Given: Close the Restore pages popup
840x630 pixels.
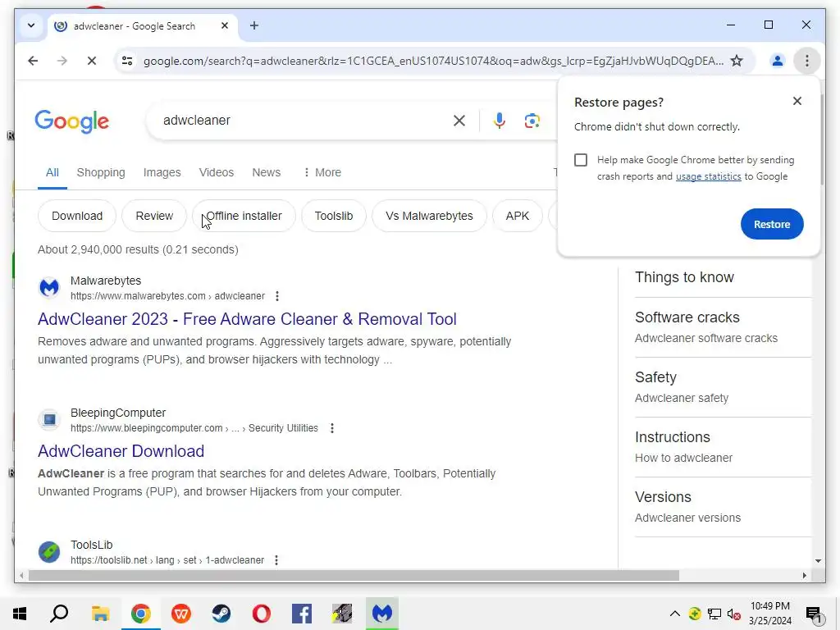Looking at the screenshot, I should 797,101.
